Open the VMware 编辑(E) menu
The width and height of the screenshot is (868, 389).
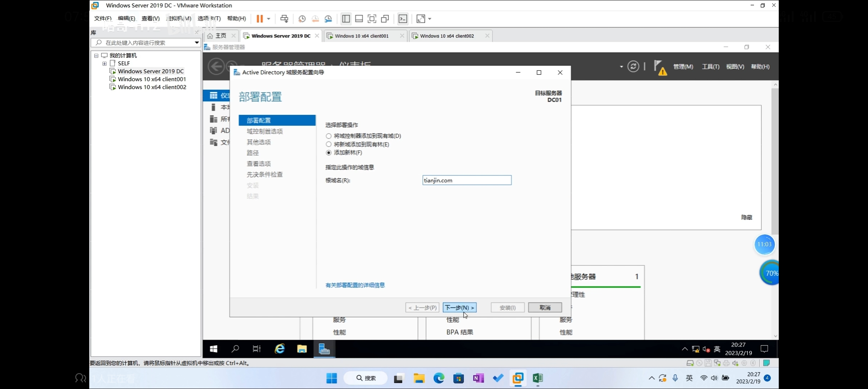point(126,18)
